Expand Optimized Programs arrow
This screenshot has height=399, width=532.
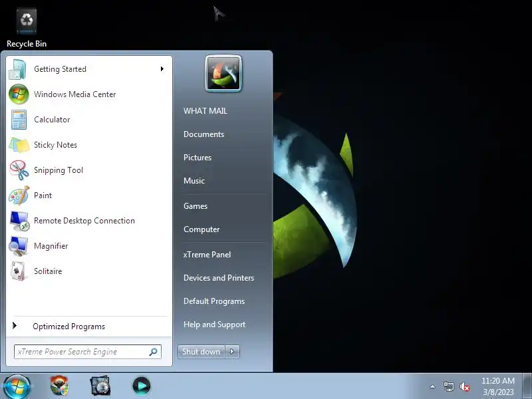coord(14,326)
